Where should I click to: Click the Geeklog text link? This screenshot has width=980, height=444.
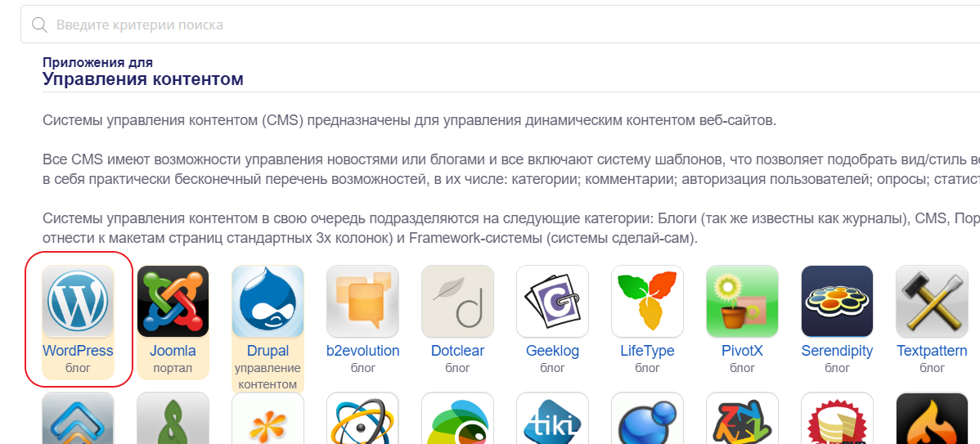click(552, 351)
